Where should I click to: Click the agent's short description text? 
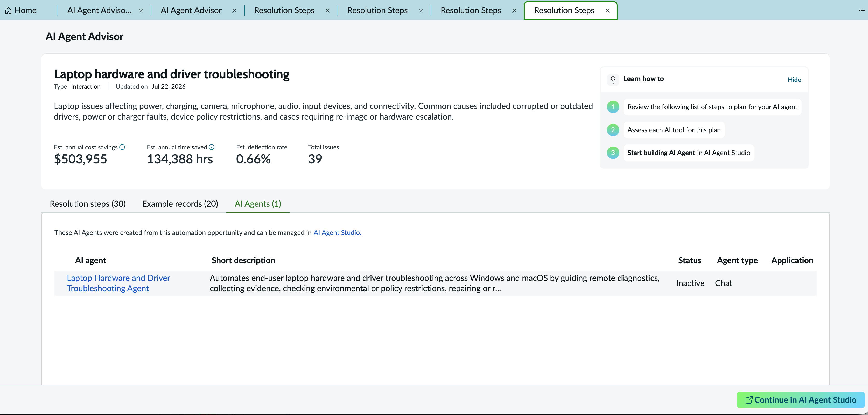(x=435, y=283)
